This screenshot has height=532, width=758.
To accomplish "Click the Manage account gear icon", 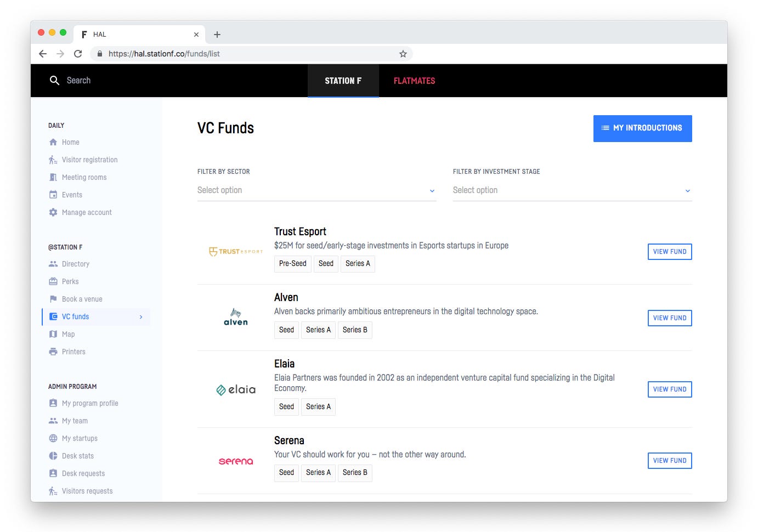I will click(x=53, y=212).
